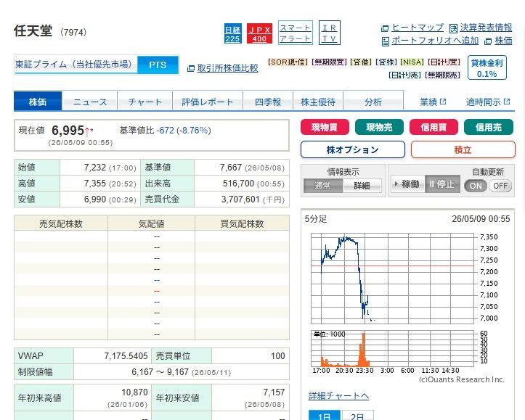
Task: Open the ヒートマップ heatmap link
Action: coord(418,28)
